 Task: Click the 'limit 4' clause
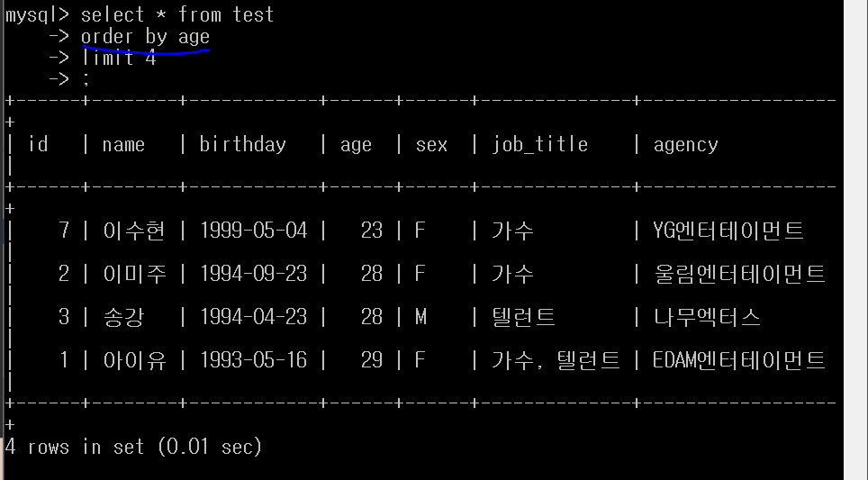click(x=119, y=58)
